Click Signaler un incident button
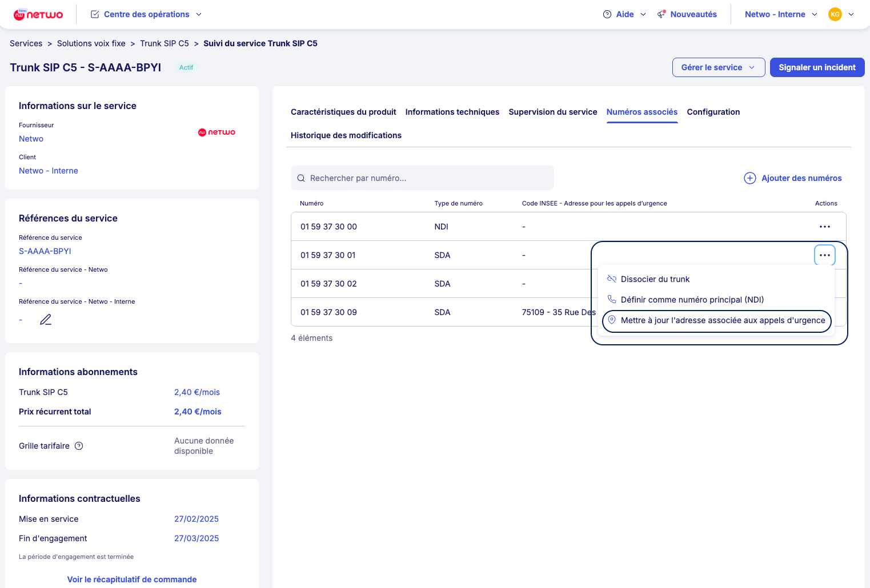This screenshot has width=870, height=588. 817,67
